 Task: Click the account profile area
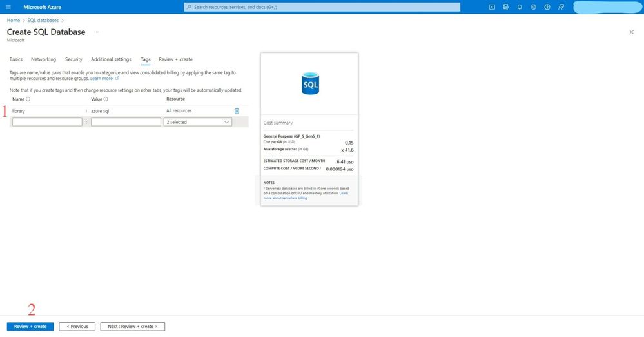(x=607, y=7)
